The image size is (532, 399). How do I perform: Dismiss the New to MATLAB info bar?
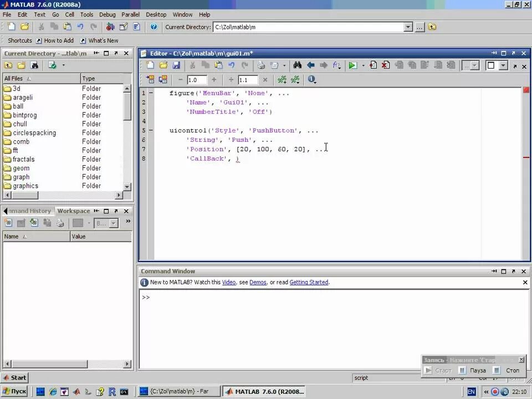[x=525, y=282]
